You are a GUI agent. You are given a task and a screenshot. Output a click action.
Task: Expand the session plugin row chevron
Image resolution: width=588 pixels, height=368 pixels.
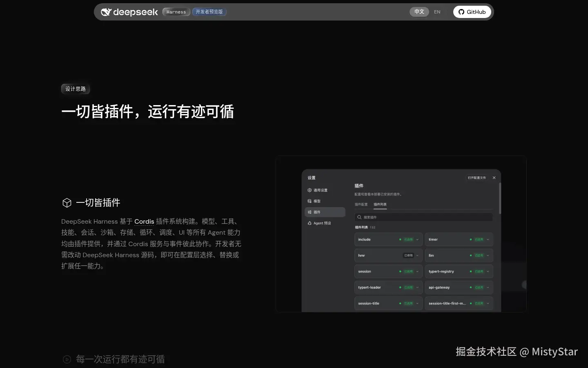tap(417, 272)
